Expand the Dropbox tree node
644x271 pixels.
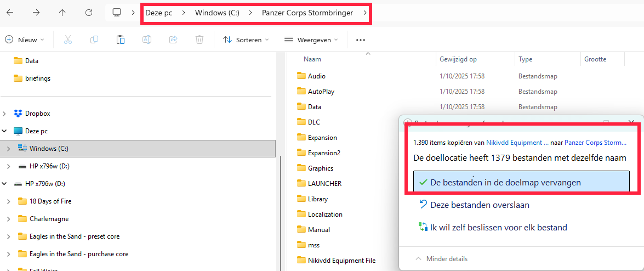[5, 114]
